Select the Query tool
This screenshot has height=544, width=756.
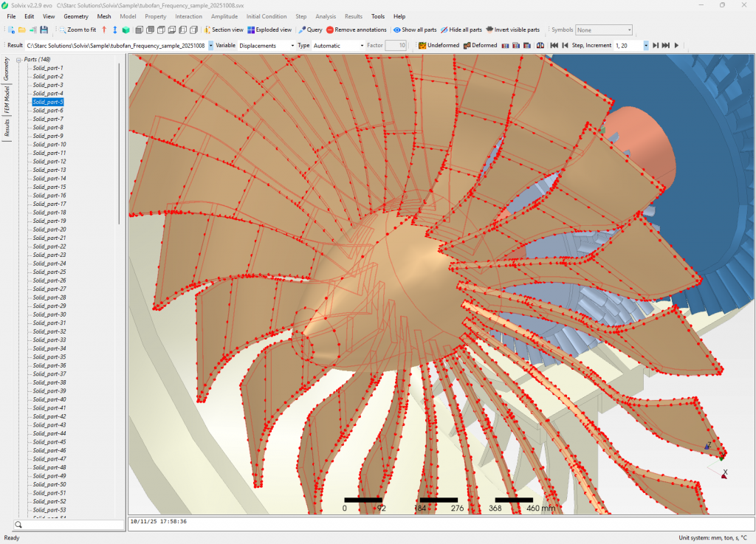(x=310, y=30)
